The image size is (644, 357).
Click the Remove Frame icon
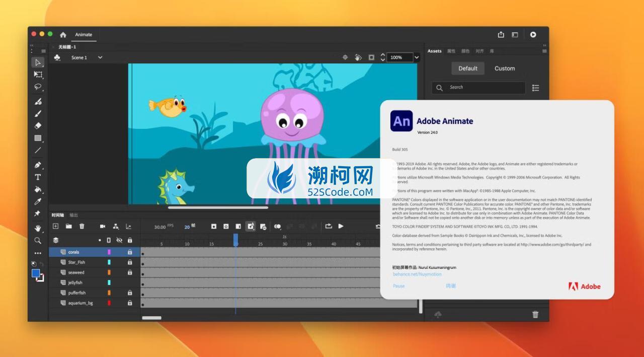click(x=263, y=227)
